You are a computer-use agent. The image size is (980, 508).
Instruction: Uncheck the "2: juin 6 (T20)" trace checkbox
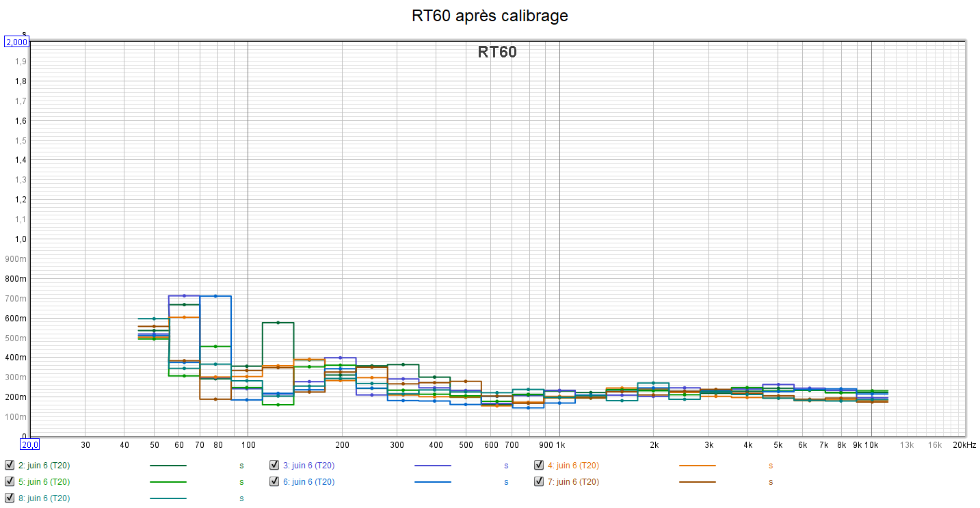pyautogui.click(x=10, y=465)
